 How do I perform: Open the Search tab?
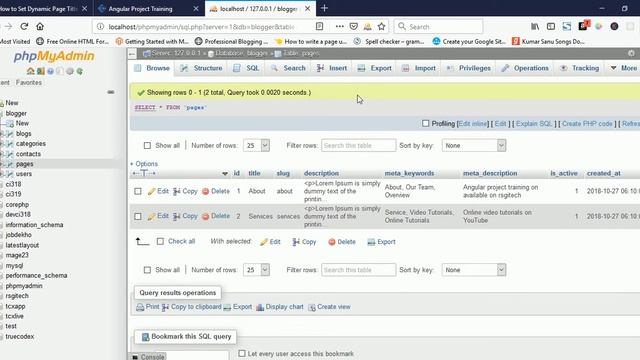pos(288,68)
